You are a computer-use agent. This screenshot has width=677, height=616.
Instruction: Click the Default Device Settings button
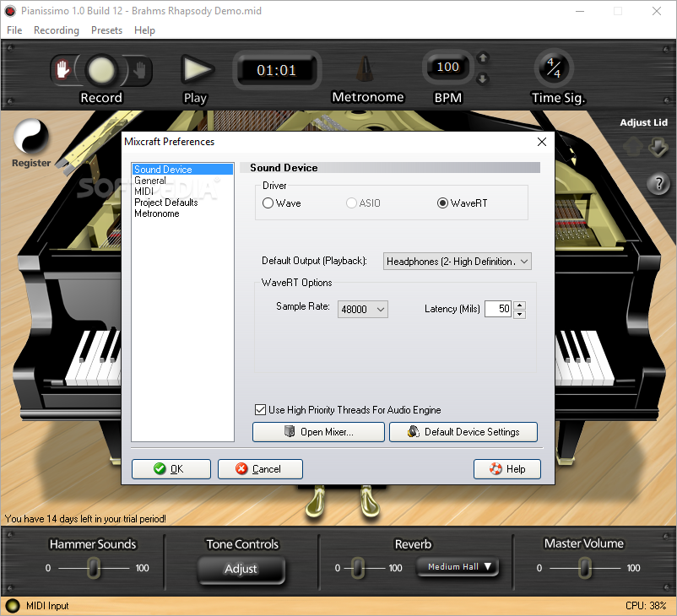[463, 432]
